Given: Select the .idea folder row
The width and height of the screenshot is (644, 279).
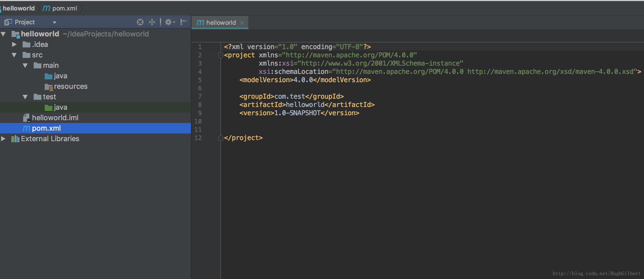Looking at the screenshot, I should point(95,44).
